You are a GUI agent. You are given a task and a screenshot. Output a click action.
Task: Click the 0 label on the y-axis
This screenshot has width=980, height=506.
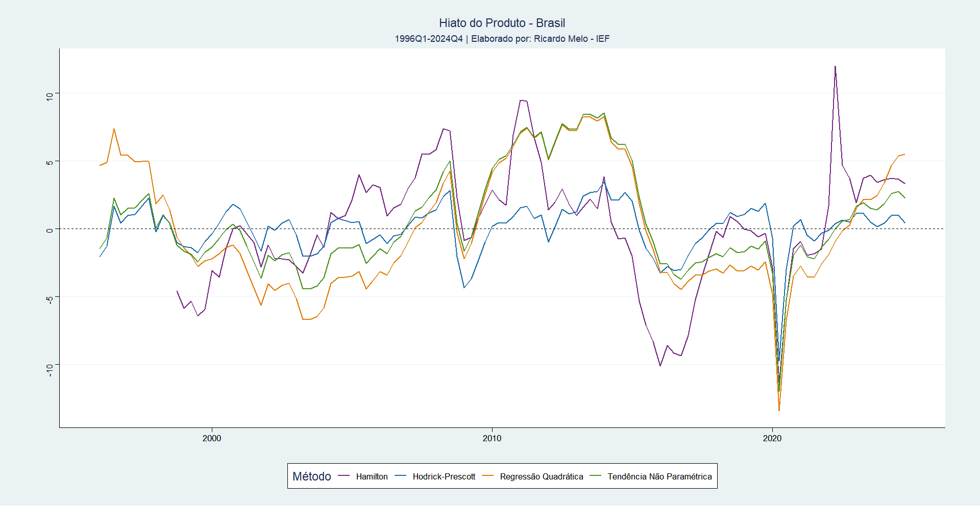pyautogui.click(x=50, y=230)
